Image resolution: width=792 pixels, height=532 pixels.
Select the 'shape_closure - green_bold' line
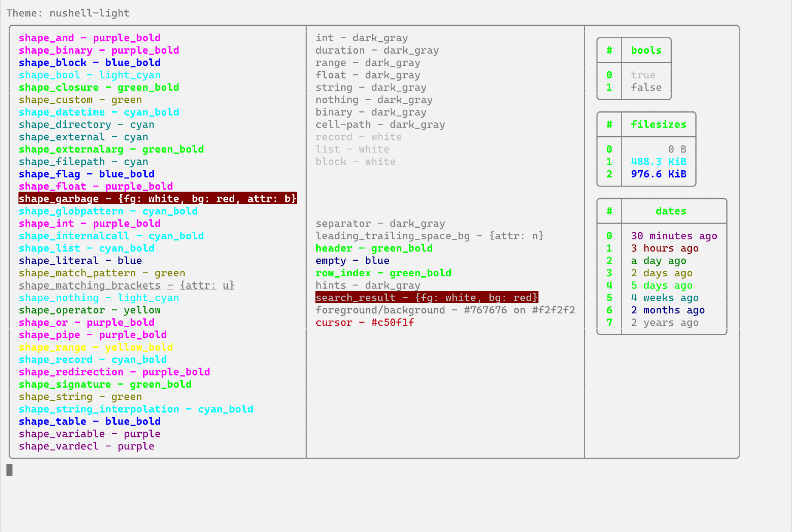99,88
